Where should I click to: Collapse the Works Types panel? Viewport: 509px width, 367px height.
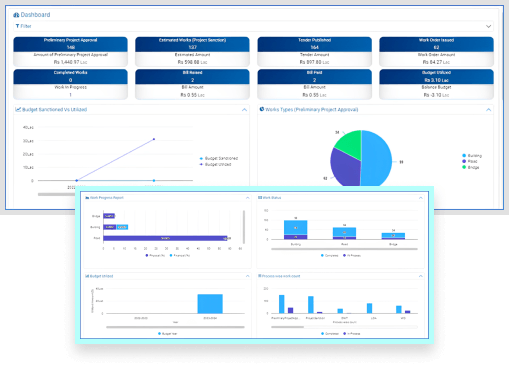tap(488, 110)
